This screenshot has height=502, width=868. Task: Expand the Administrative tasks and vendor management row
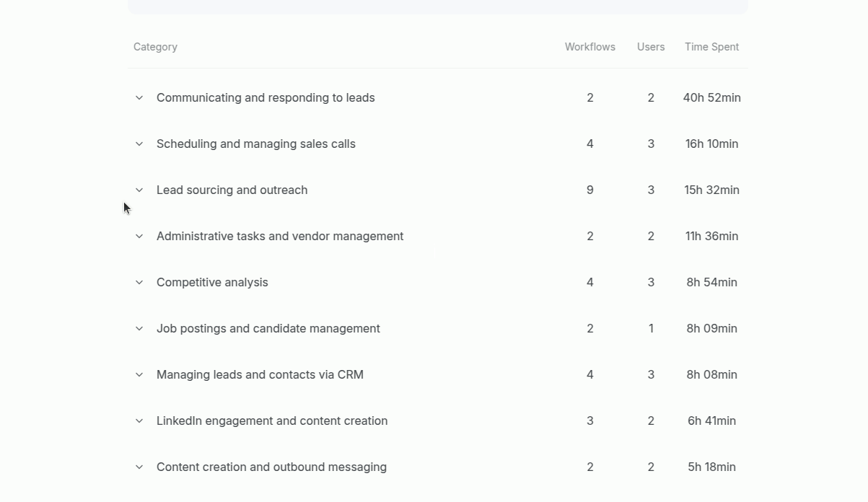coord(139,236)
